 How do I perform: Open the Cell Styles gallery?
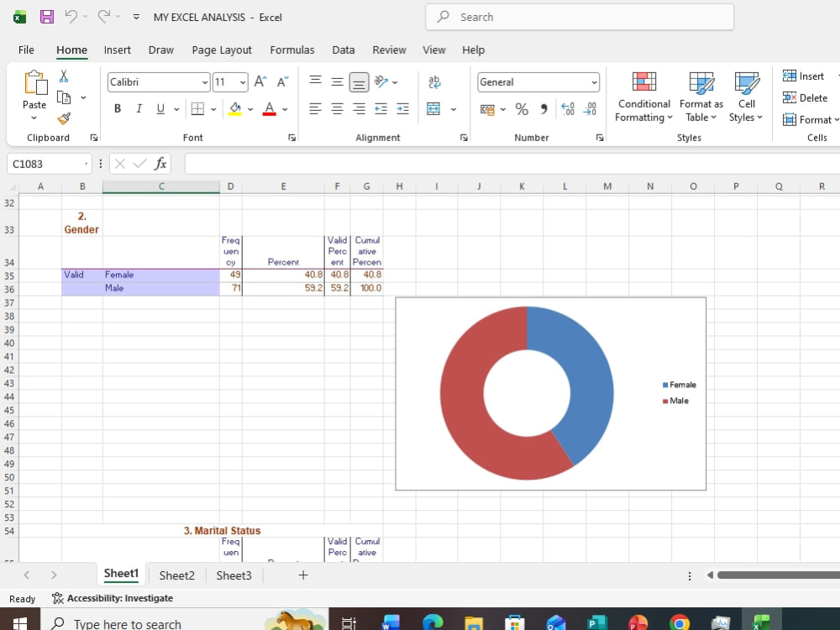point(746,97)
